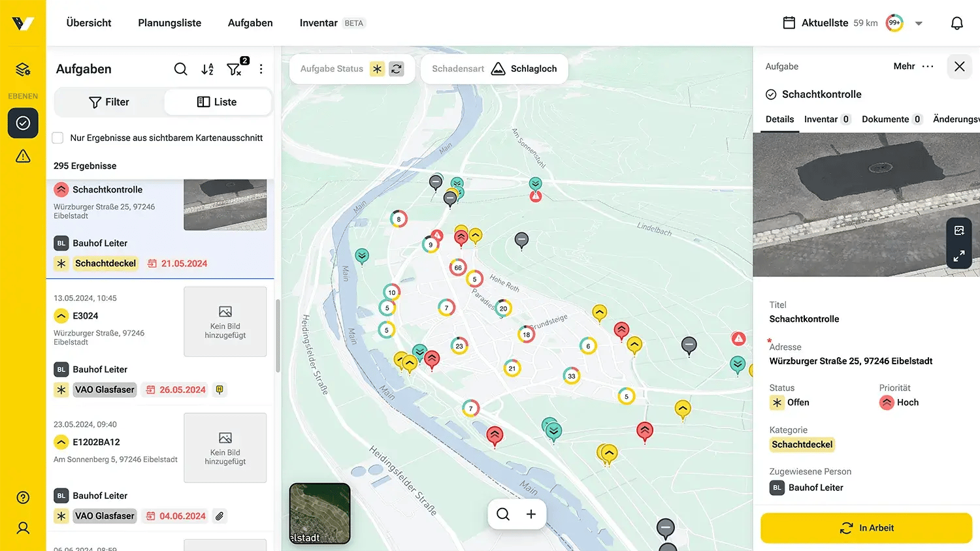The height and width of the screenshot is (551, 980).
Task: Click the 21.05.2024 due date in Schachtkontrolle card
Action: [x=177, y=264]
